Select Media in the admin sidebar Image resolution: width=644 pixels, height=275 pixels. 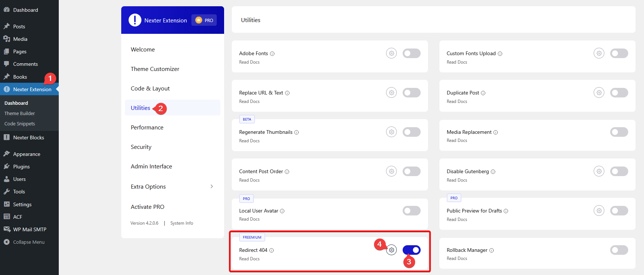pos(20,39)
